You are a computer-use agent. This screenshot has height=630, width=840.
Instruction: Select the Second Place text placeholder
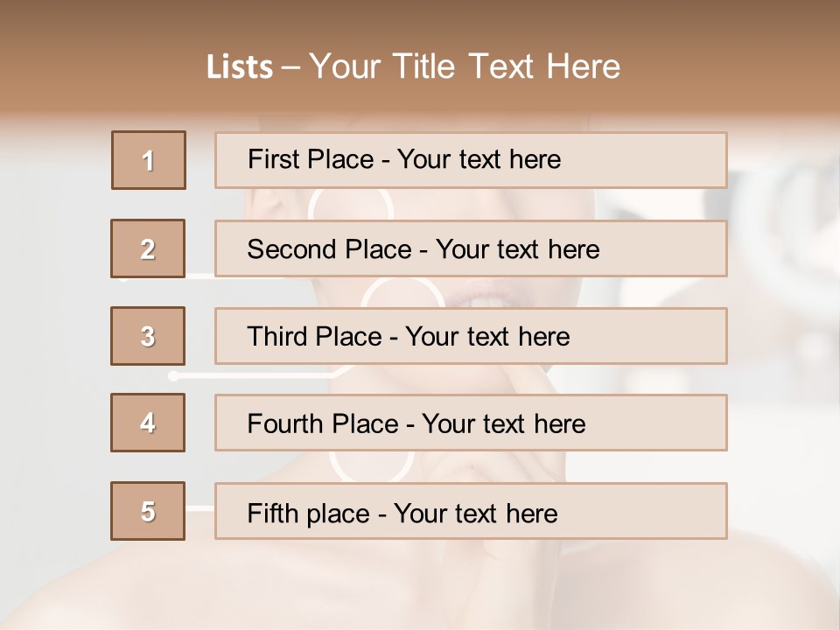pos(471,248)
